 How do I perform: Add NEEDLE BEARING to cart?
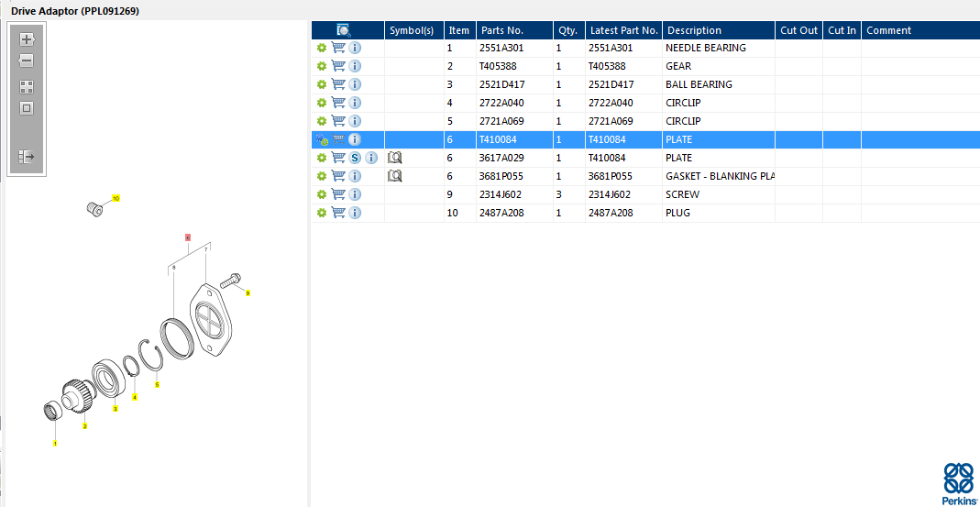click(x=338, y=48)
